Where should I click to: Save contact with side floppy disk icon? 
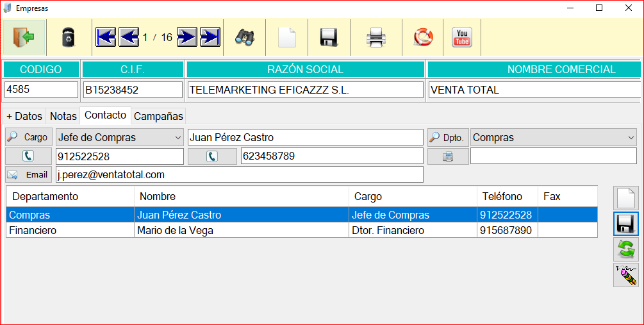point(626,224)
